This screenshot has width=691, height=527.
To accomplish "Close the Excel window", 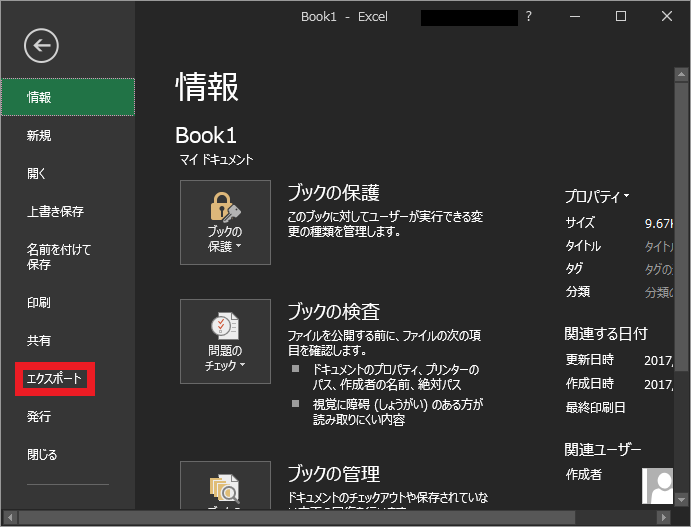I will [667, 17].
